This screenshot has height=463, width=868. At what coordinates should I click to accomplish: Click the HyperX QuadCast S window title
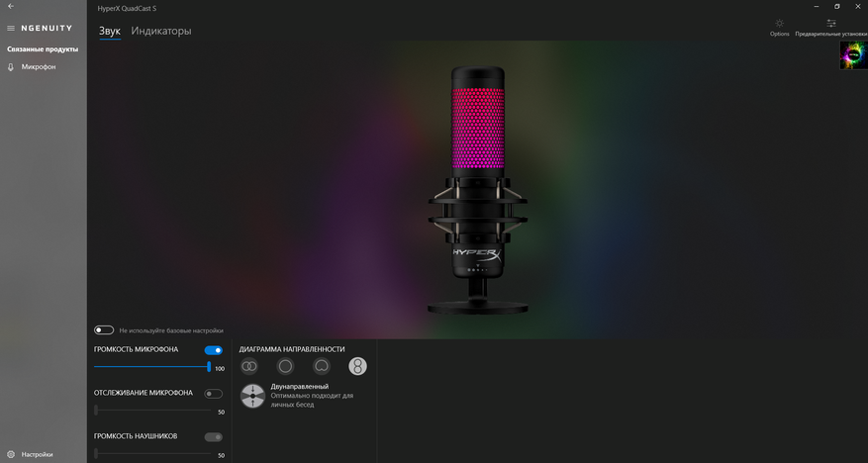[x=127, y=9]
